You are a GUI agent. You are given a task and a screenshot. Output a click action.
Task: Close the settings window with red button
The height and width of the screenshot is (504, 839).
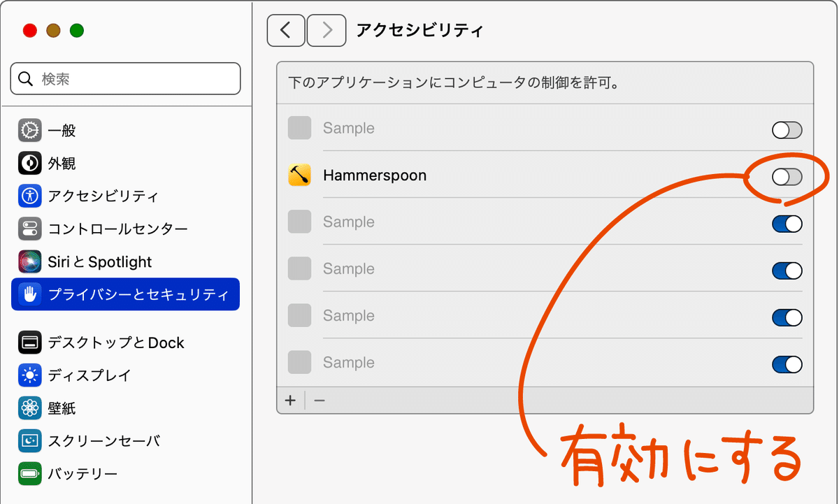(x=29, y=31)
